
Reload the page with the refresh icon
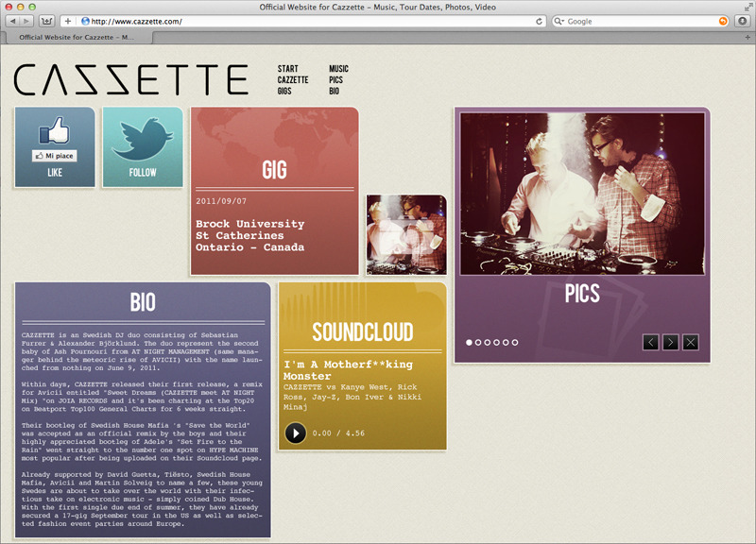pyautogui.click(x=539, y=21)
